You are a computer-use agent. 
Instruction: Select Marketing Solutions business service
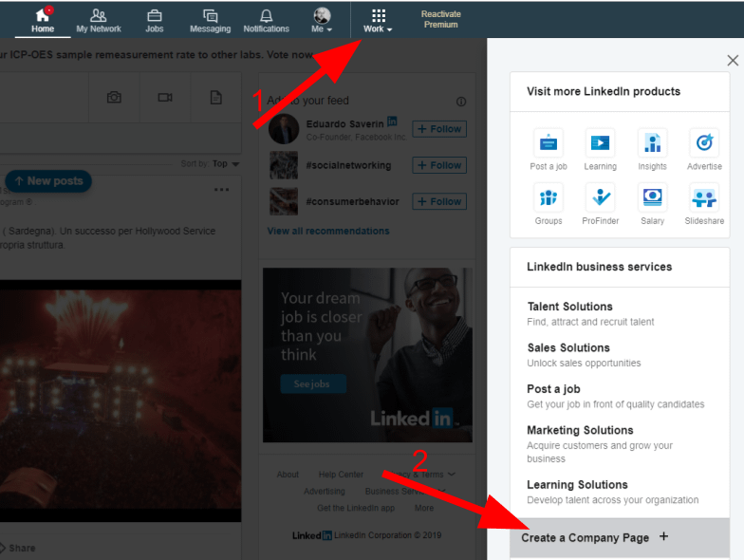point(600,444)
